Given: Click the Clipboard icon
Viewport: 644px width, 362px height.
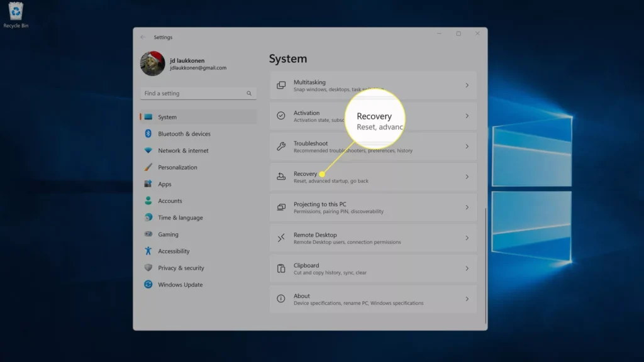Looking at the screenshot, I should coord(281,268).
